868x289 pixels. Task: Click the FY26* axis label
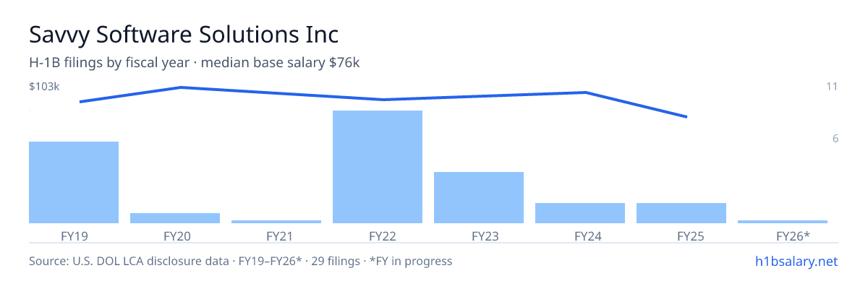[x=793, y=236]
